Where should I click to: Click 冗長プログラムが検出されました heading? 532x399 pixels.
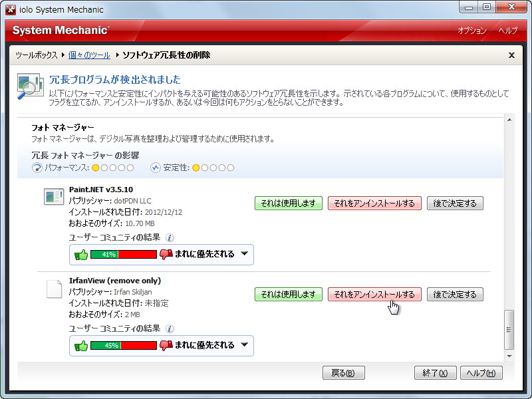115,80
